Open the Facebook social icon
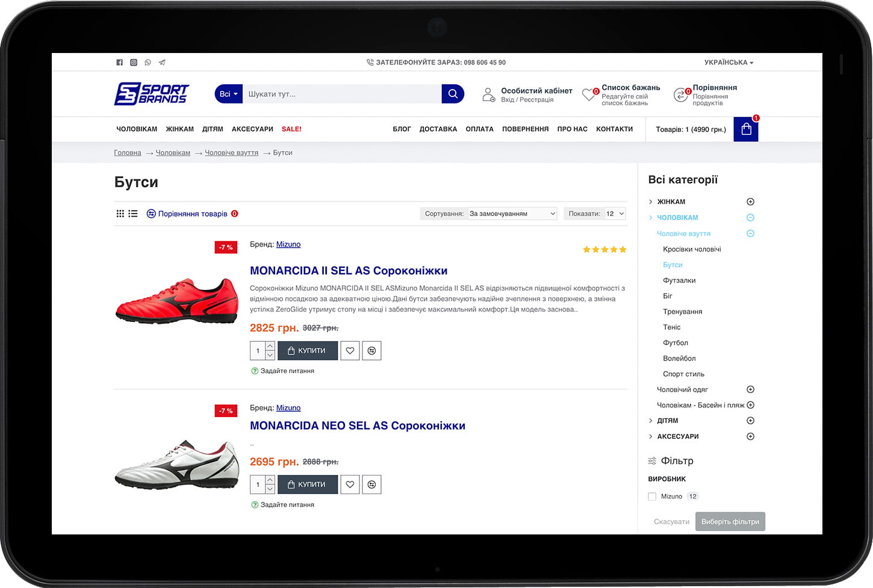This screenshot has width=873, height=588. [119, 63]
